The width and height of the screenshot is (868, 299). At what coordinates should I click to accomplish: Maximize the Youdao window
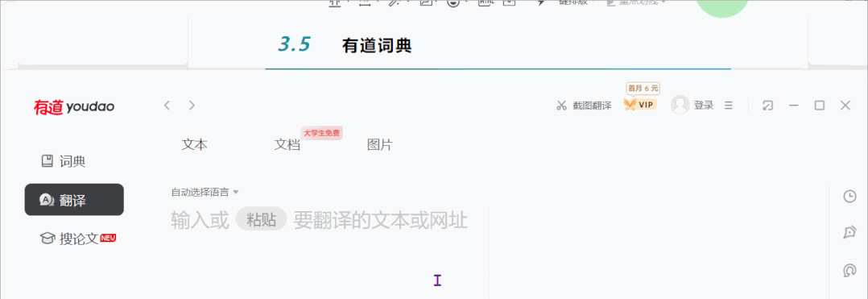(x=820, y=106)
